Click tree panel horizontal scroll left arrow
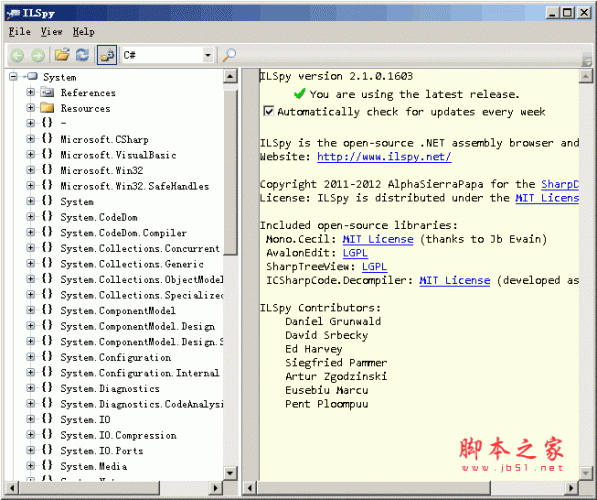597x500 pixels. coord(12,488)
